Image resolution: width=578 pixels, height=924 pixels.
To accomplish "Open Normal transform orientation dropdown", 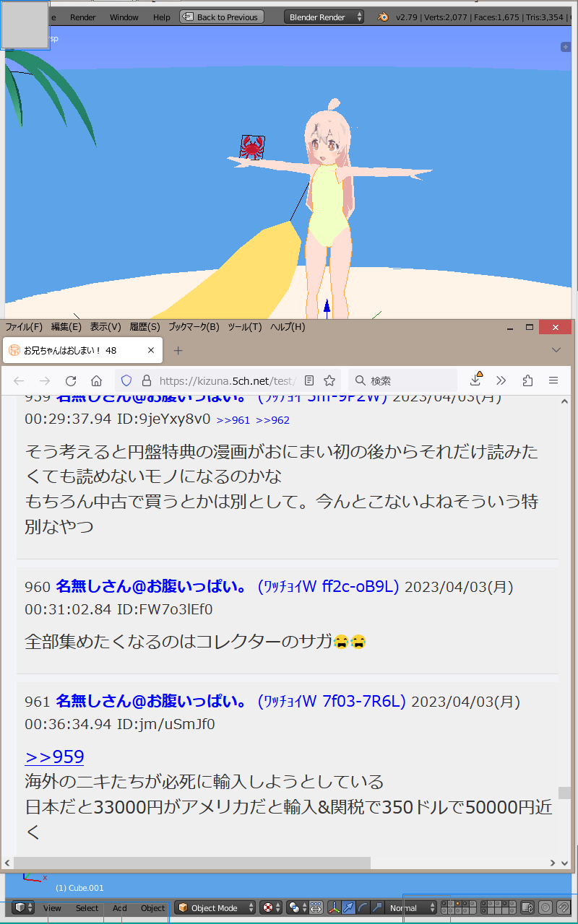I will (412, 907).
